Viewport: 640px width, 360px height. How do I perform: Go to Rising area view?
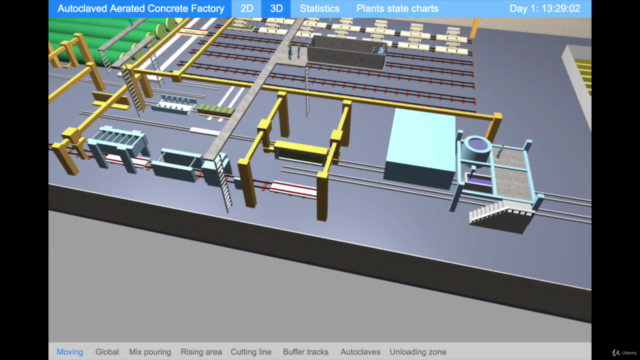point(201,352)
